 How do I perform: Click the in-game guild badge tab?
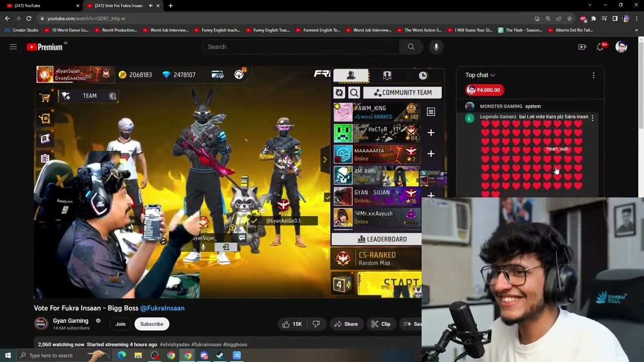[387, 75]
